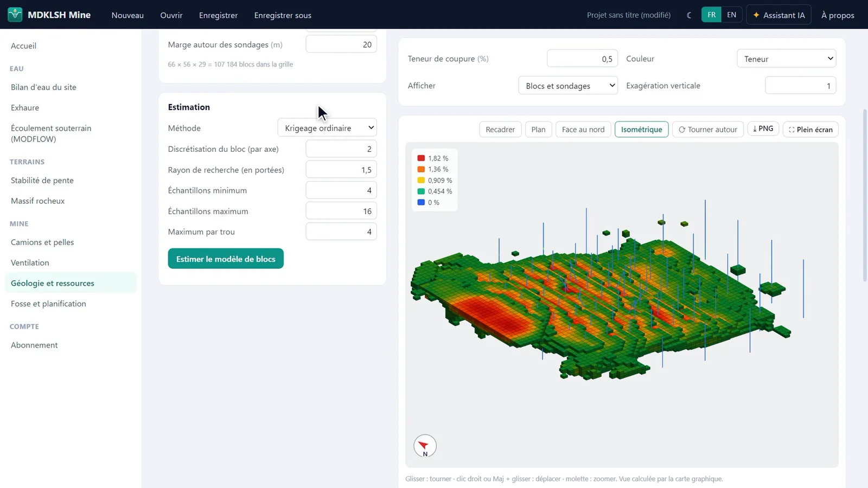
Task: Click Enregistrer sous in top bar
Action: click(x=283, y=15)
